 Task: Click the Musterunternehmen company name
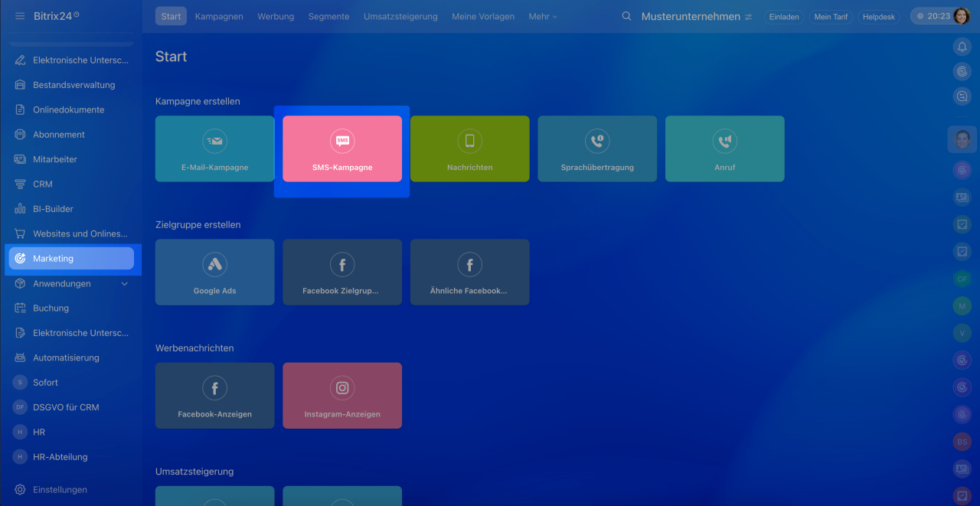coord(691,16)
